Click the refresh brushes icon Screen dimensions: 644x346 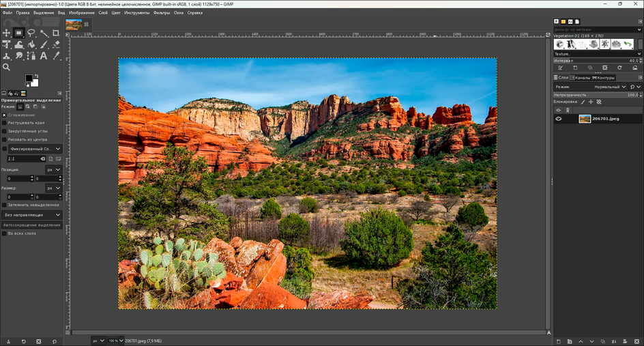619,68
